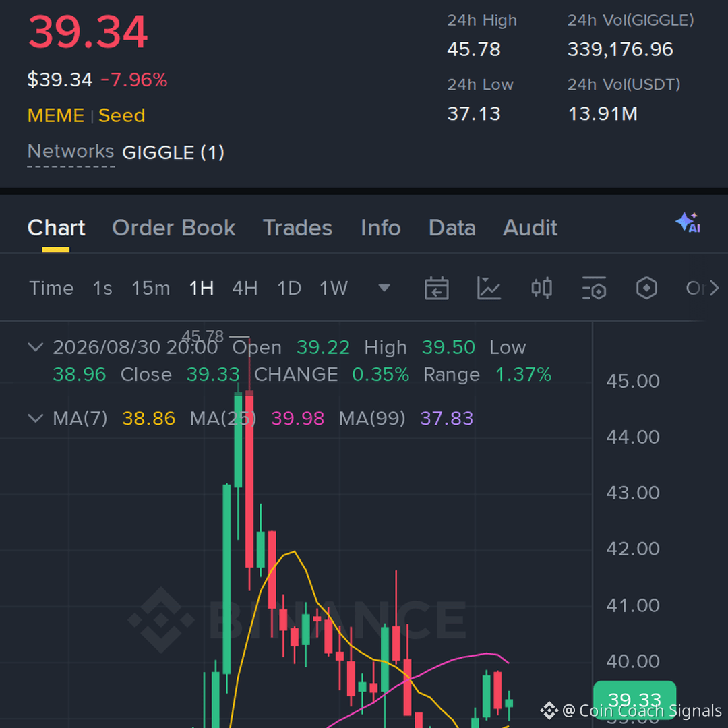Viewport: 728px width, 728px height.
Task: Open the Audit tab
Action: pos(530,228)
